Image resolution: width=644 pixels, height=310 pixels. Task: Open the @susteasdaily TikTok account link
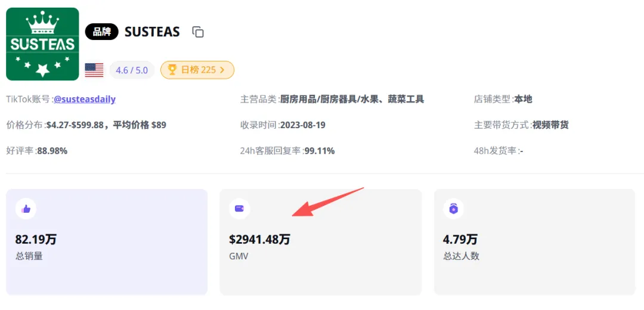click(85, 100)
